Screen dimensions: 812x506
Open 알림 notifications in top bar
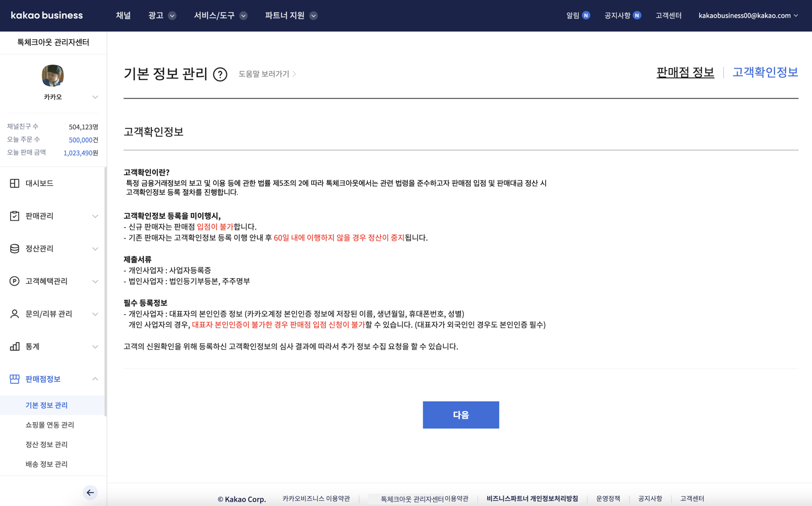577,16
